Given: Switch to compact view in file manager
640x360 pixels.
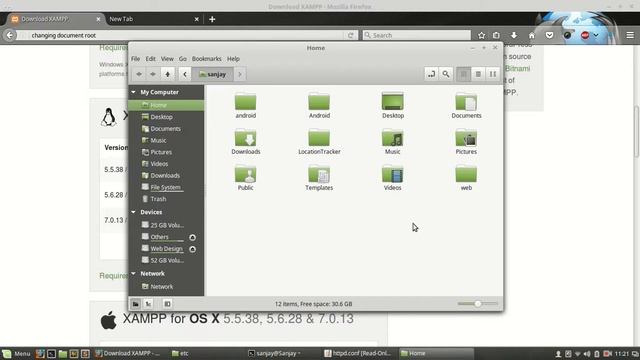Looking at the screenshot, I should pos(493,74).
